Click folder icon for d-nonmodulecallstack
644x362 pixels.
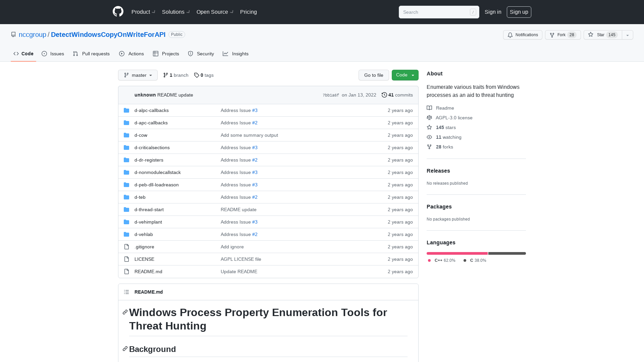click(126, 172)
